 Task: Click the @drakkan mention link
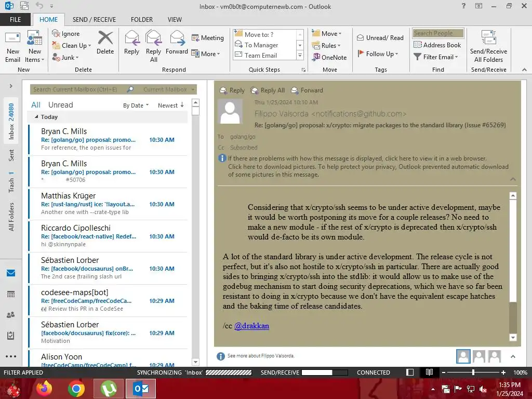point(251,326)
